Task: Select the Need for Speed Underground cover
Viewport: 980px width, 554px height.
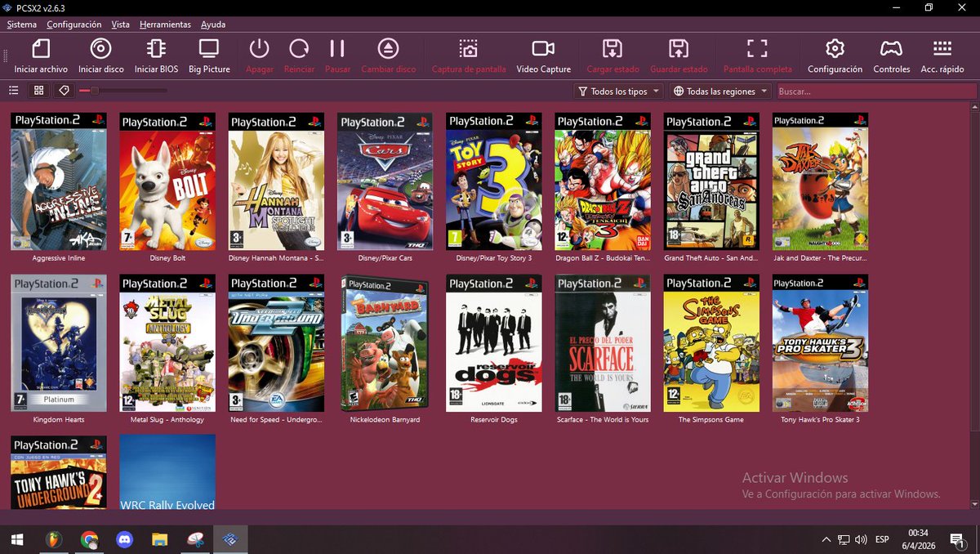Action: (276, 343)
